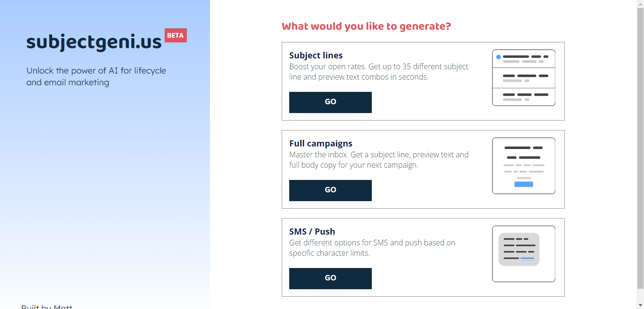Launch SMS / Push generator via GO
The image size is (644, 309).
(x=330, y=278)
